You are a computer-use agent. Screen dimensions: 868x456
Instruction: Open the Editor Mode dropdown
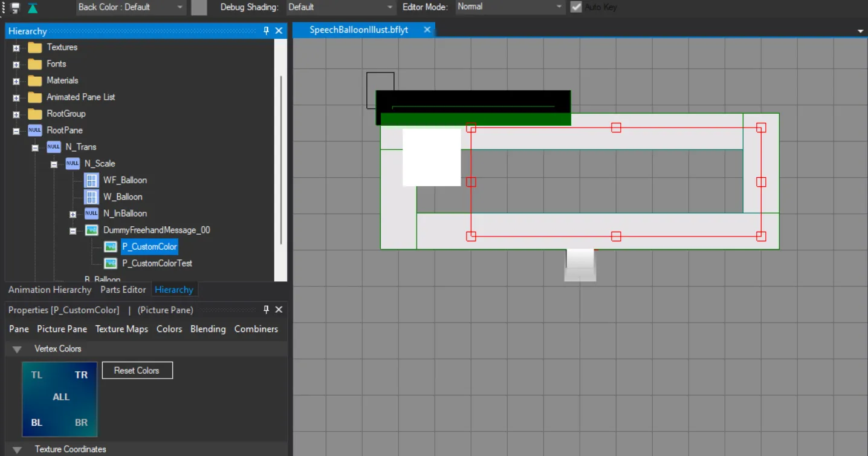559,7
